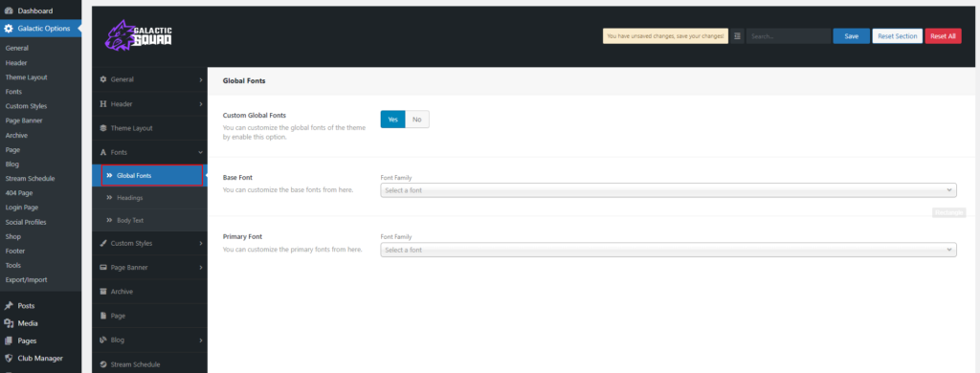Open the Base Font family dropdown
Image resolution: width=980 pixels, height=373 pixels.
(x=668, y=190)
